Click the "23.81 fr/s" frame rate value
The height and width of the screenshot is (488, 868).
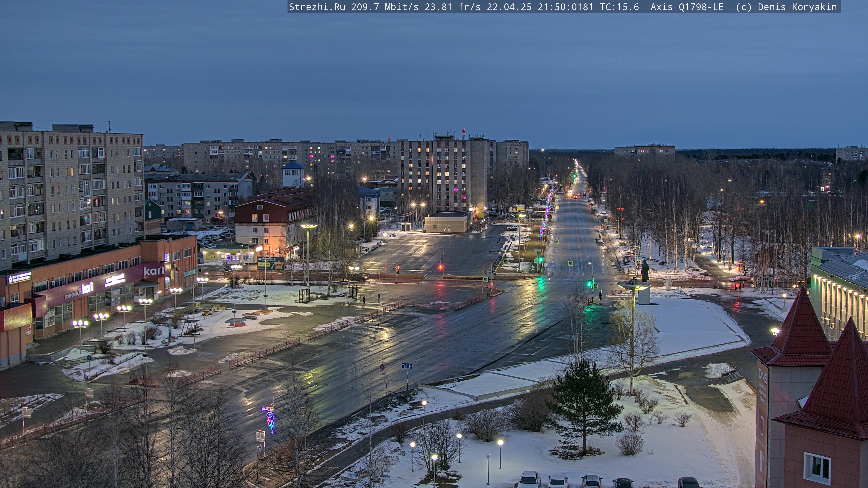(453, 7)
